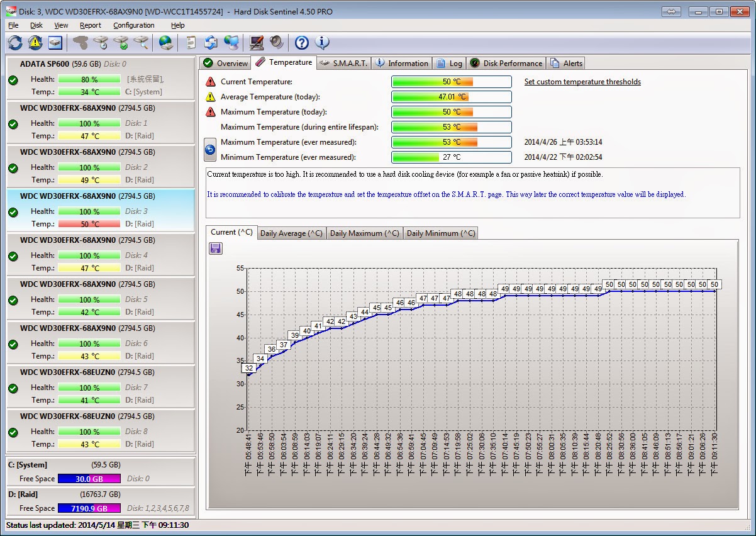Switch to the Information tab
Viewport: 756px width, 536px height.
pos(402,63)
